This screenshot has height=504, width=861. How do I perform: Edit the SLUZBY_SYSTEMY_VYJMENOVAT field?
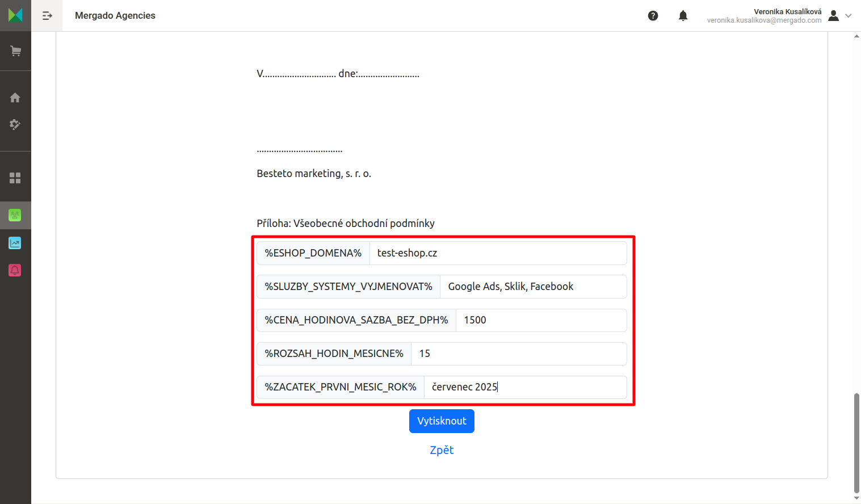[533, 287]
